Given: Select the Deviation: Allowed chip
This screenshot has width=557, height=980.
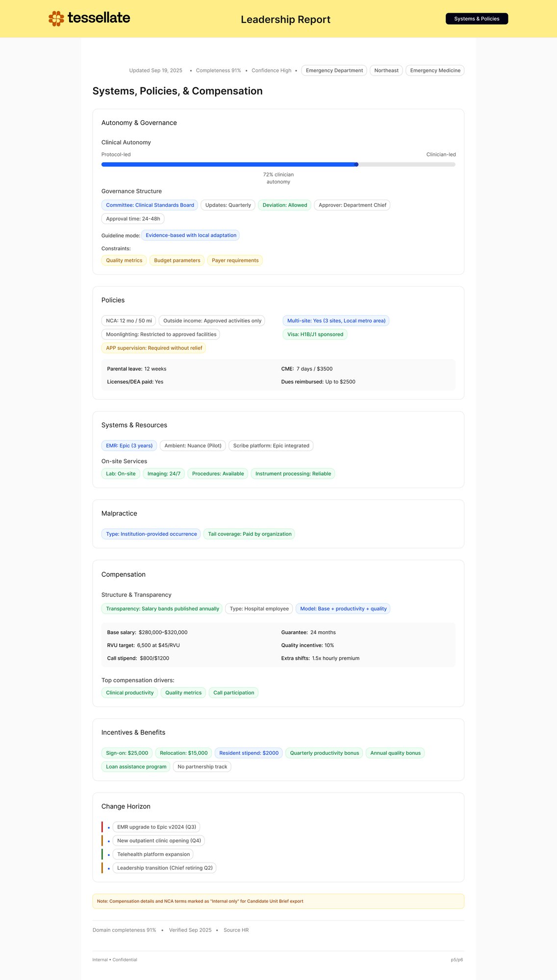Looking at the screenshot, I should pyautogui.click(x=284, y=205).
